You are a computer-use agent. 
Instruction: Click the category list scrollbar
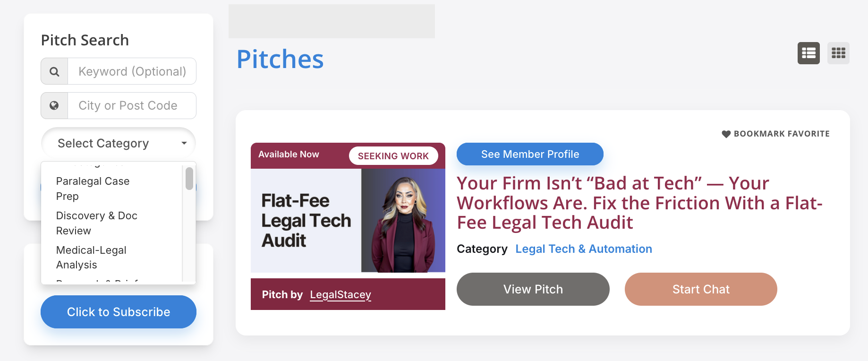(189, 179)
